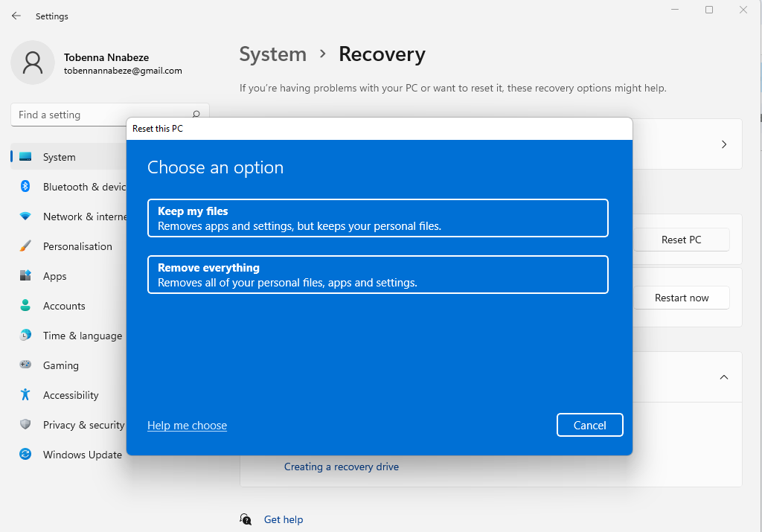The height and width of the screenshot is (532, 762).
Task: Click the Get help link
Action: (x=284, y=519)
